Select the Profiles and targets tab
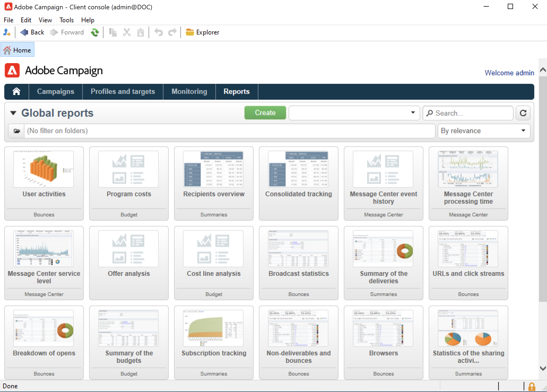 pyautogui.click(x=123, y=92)
